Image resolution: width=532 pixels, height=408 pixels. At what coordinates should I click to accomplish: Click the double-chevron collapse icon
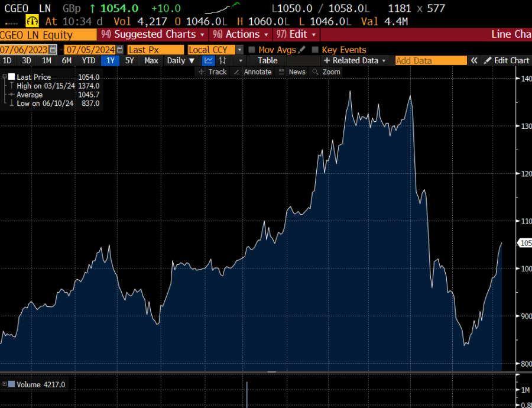(x=474, y=60)
